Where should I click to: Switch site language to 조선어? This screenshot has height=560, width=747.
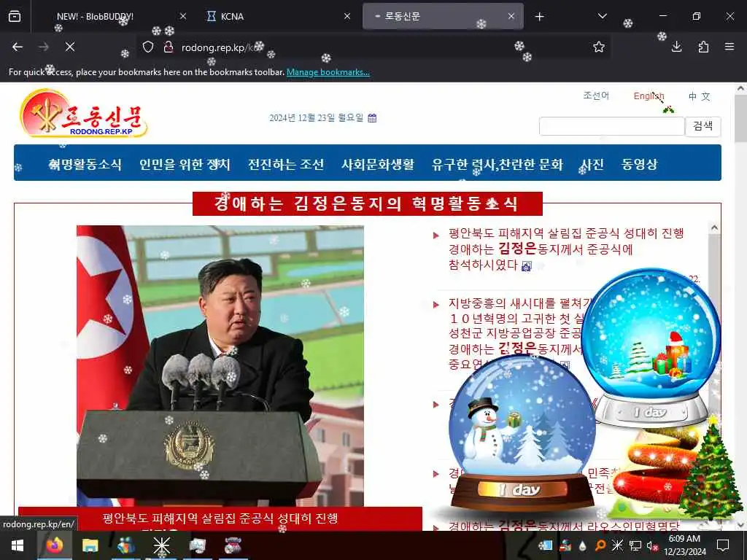pos(596,96)
